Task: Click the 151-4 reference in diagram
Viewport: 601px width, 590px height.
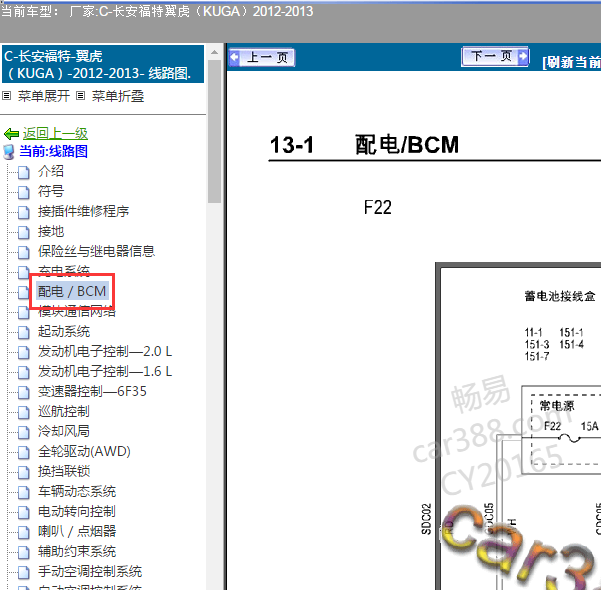Action: coord(571,344)
